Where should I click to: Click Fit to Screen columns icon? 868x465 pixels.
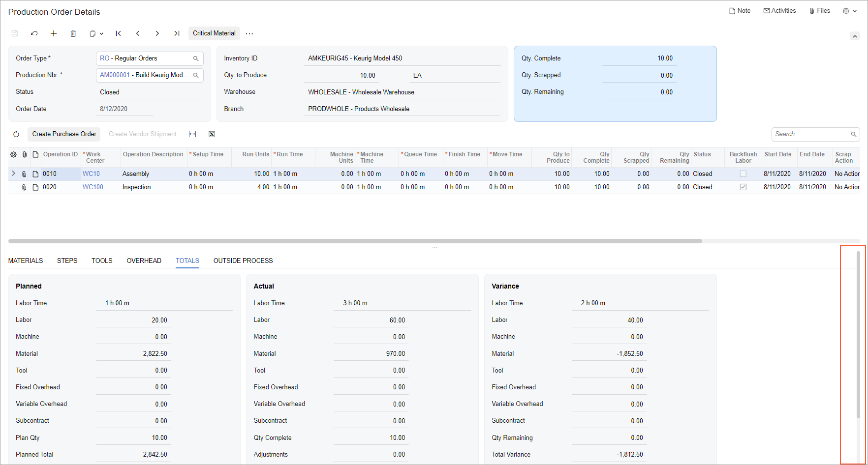tap(192, 134)
